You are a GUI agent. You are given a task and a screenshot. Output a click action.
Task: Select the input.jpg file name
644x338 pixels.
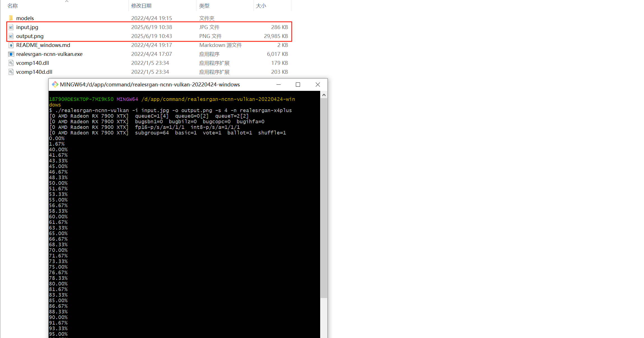tap(27, 27)
